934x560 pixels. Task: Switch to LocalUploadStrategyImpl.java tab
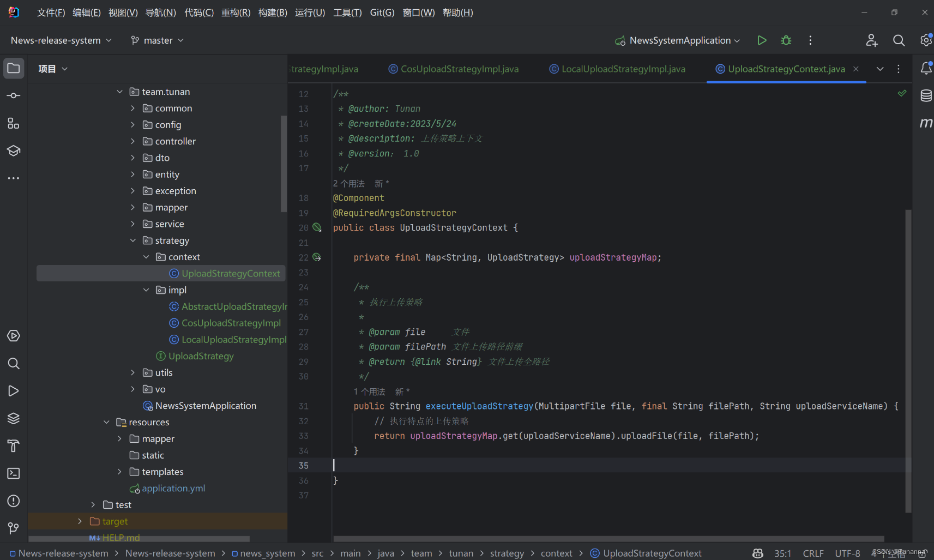(x=623, y=69)
